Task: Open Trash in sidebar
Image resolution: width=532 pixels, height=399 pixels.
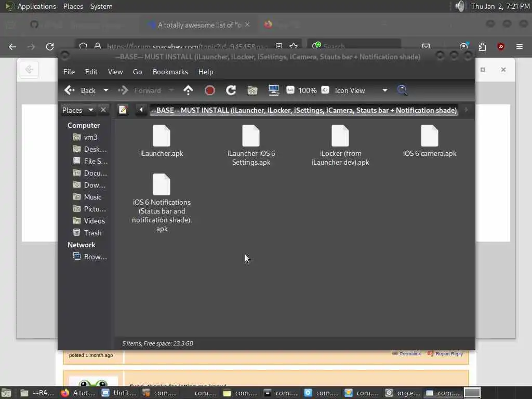Action: point(87,233)
